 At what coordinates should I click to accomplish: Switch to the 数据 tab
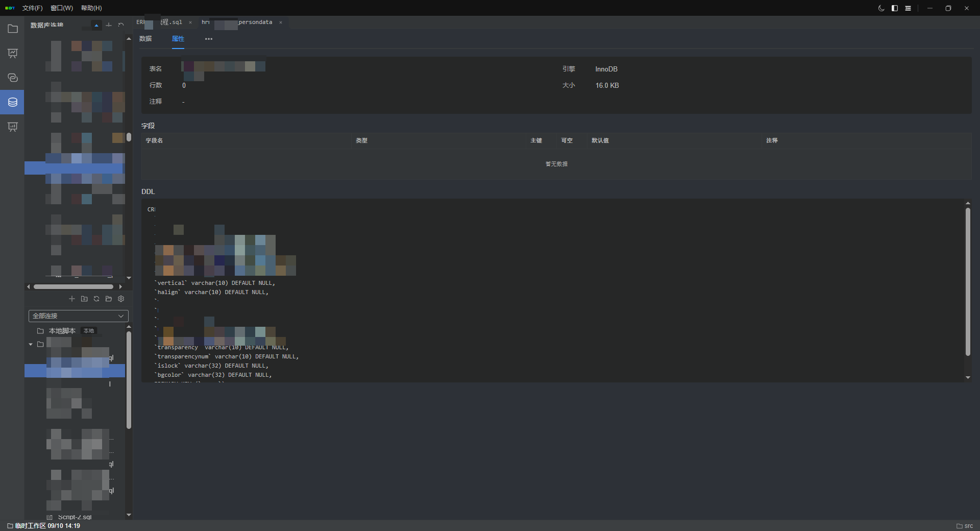point(145,39)
